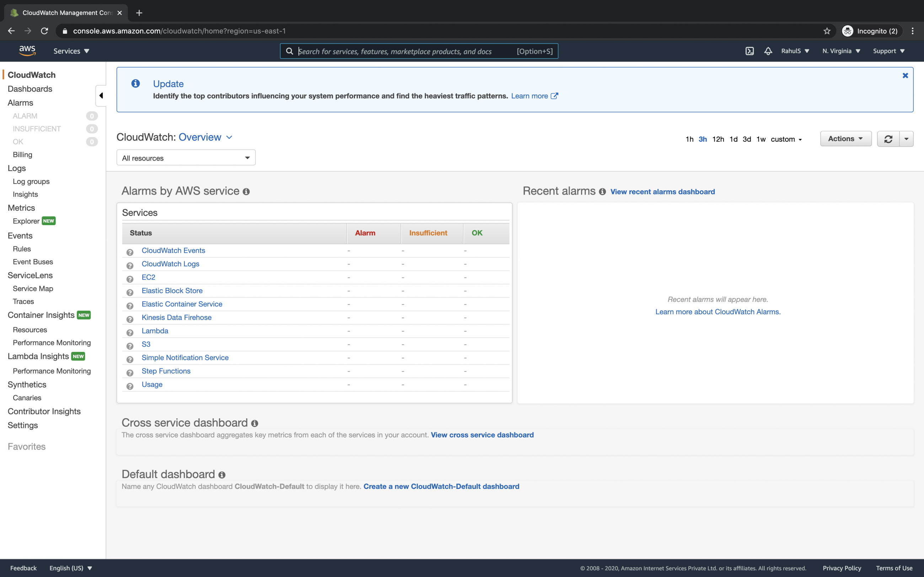Viewport: 924px width, 577px height.
Task: Change region via the N. Virginia dropdown
Action: click(841, 51)
